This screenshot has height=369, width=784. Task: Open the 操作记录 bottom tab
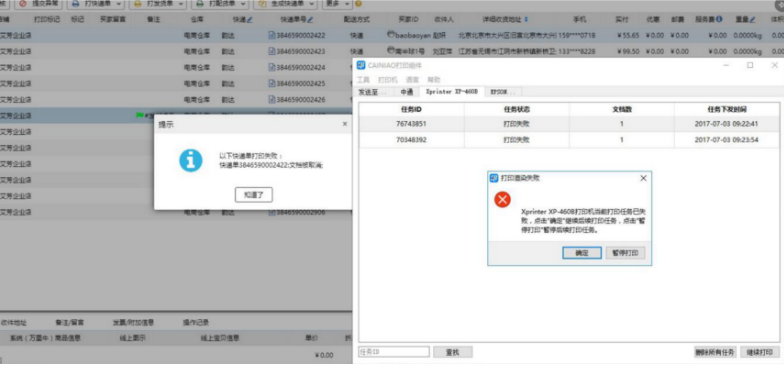tap(196, 322)
